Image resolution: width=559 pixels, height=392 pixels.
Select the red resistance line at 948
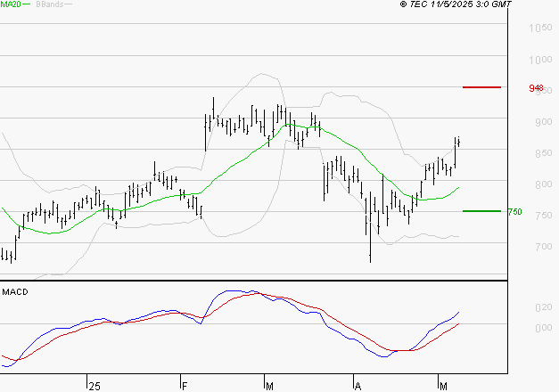[481, 87]
